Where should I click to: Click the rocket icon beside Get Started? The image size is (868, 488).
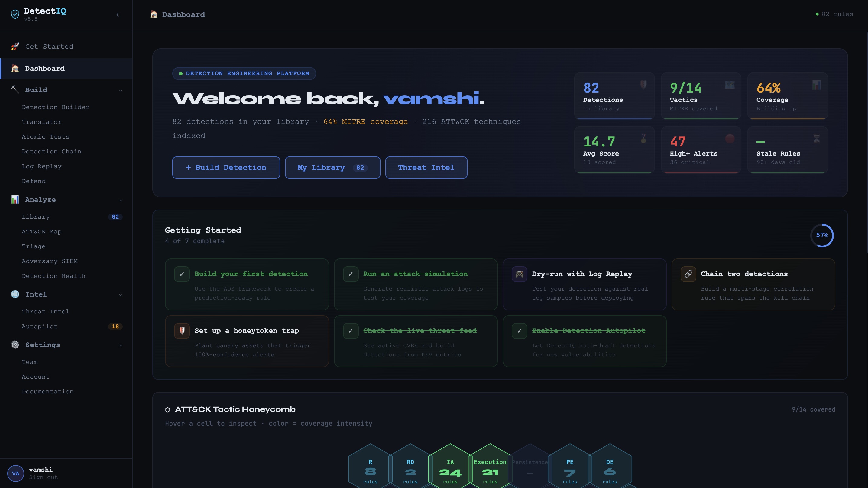coord(15,47)
